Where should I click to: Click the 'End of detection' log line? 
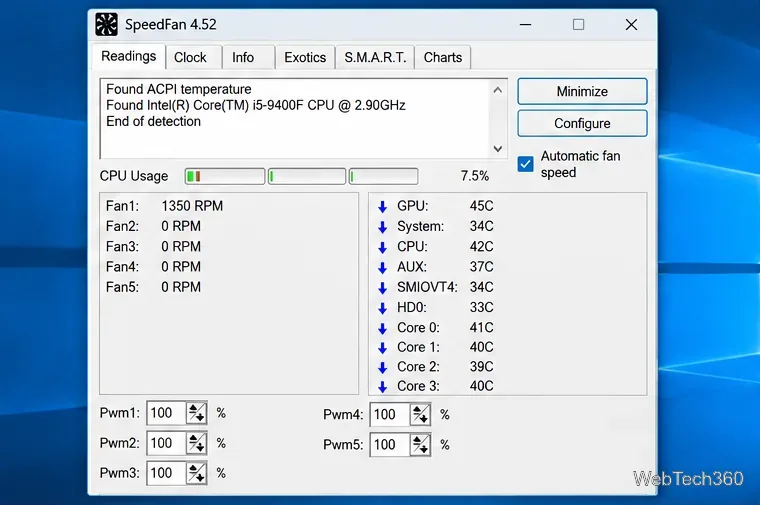pyautogui.click(x=153, y=121)
